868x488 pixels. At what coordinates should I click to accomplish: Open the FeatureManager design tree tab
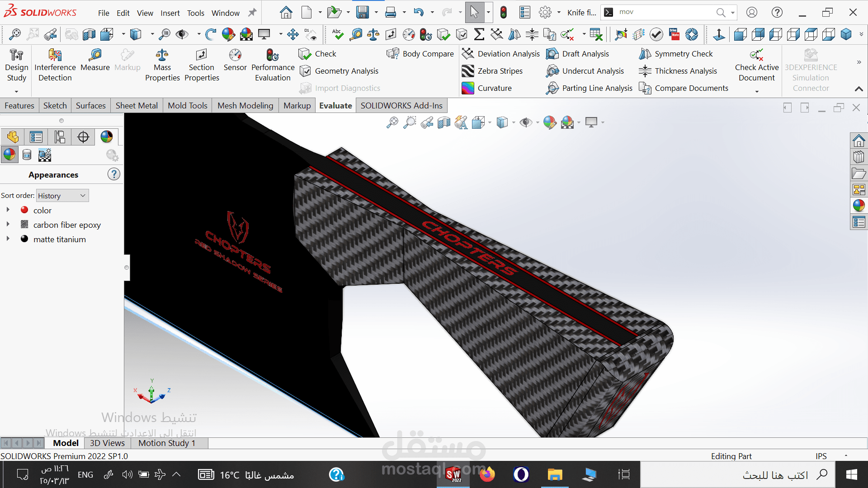click(13, 137)
